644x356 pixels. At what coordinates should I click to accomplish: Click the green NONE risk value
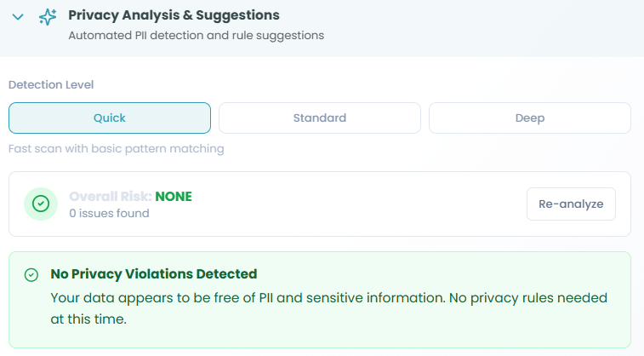click(x=174, y=196)
